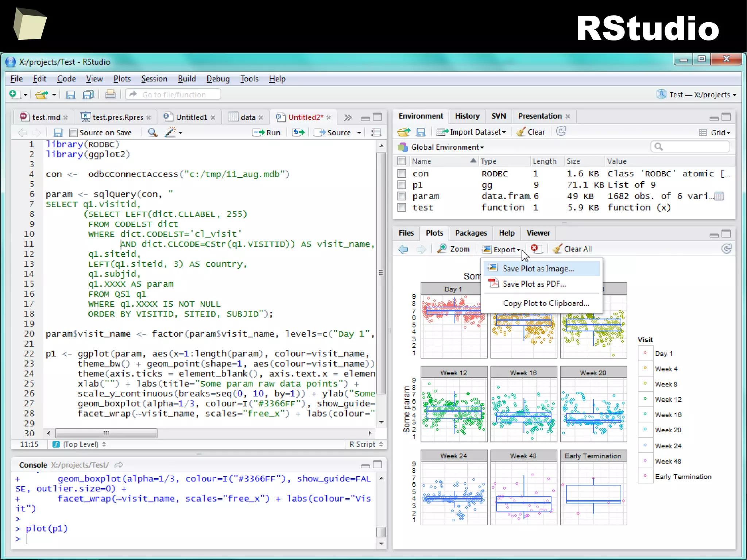Screen dimensions: 747x560
Task: Open data viewer grid icon for param
Action: coord(719,196)
